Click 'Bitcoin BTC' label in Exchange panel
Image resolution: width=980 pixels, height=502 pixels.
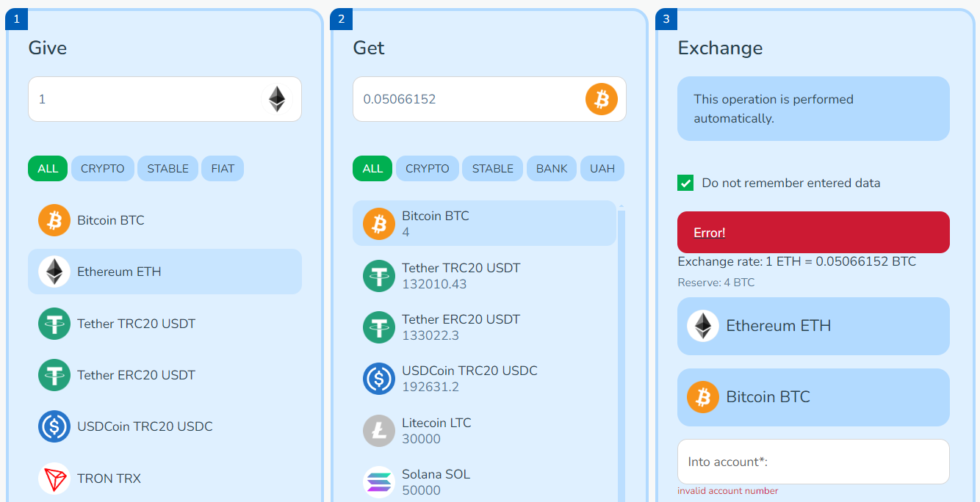pos(768,397)
